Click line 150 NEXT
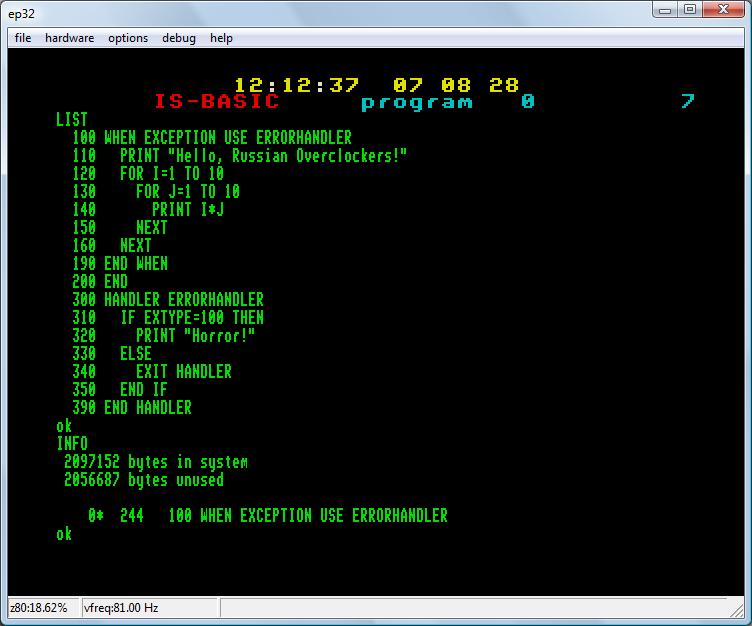Screen dimensions: 752x626 [120, 228]
